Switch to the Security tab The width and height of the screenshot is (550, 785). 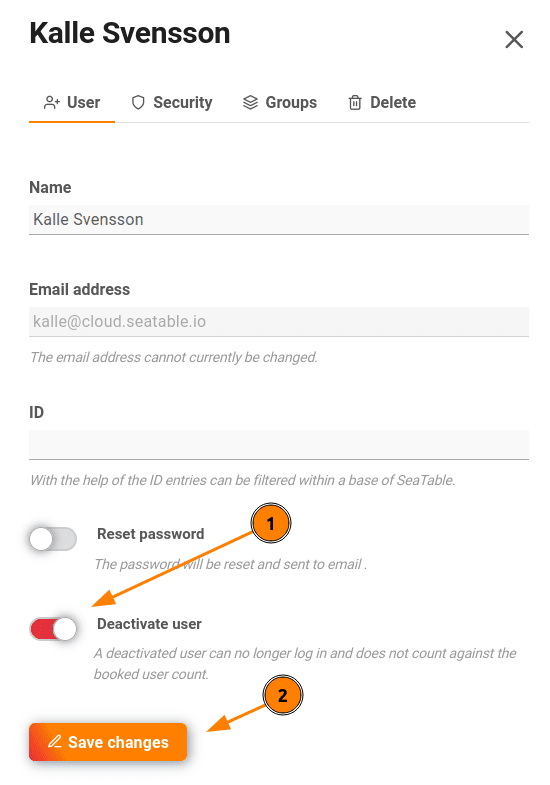[x=172, y=103]
